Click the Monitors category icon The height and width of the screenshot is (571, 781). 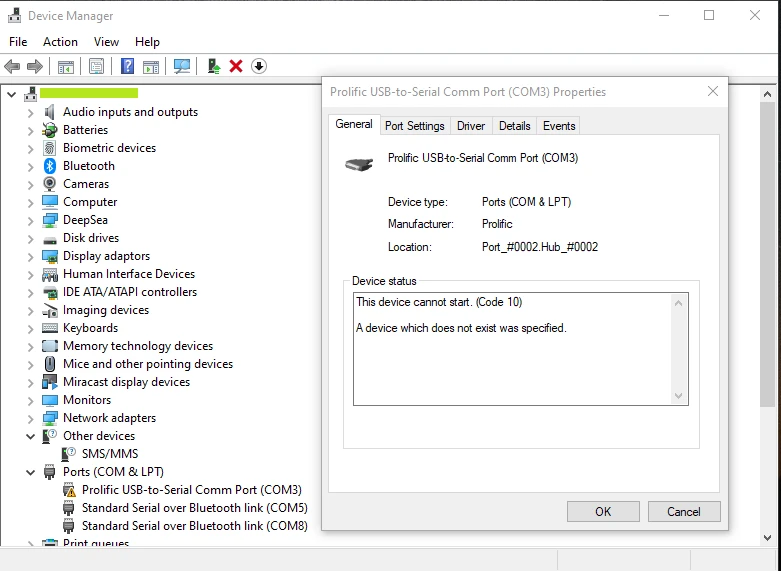(50, 400)
